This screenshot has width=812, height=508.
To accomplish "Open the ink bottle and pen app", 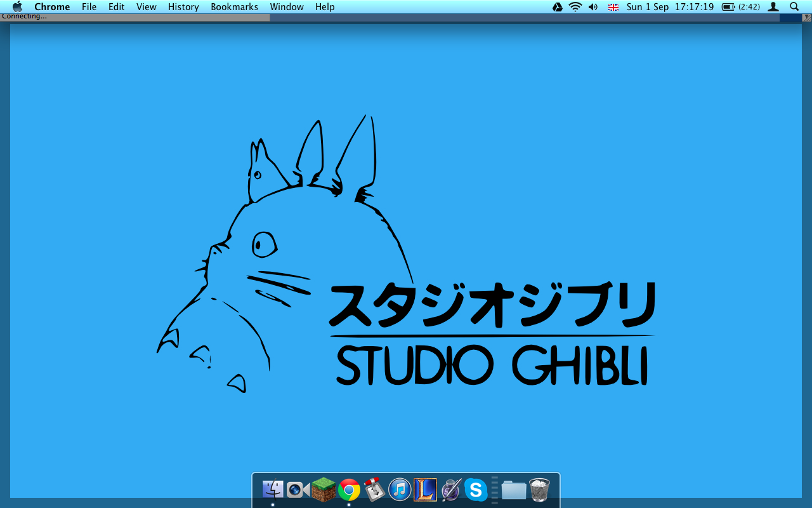I will point(450,490).
